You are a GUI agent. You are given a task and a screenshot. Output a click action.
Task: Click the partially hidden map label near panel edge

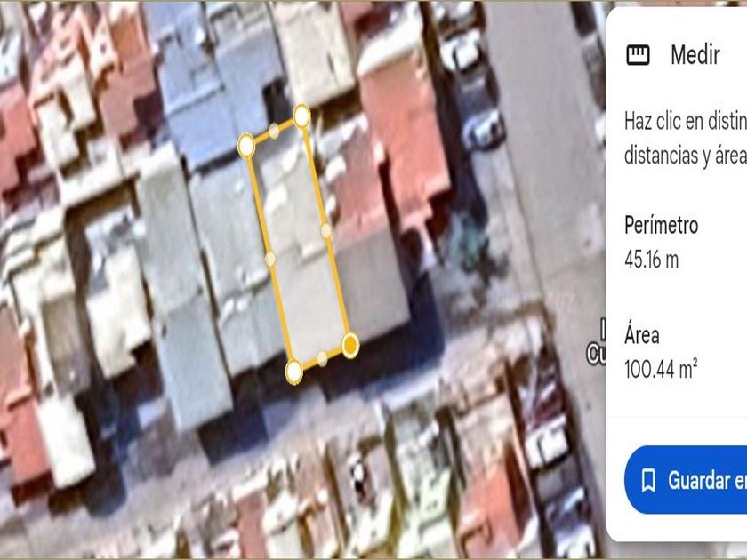pyautogui.click(x=596, y=344)
